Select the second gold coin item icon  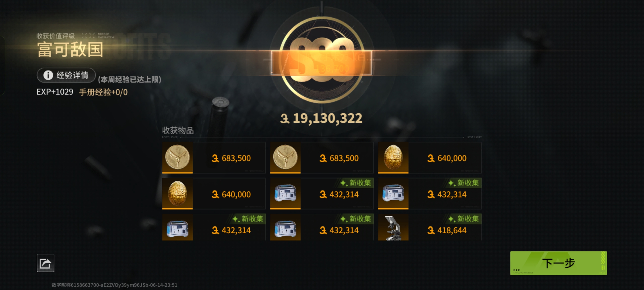285,157
